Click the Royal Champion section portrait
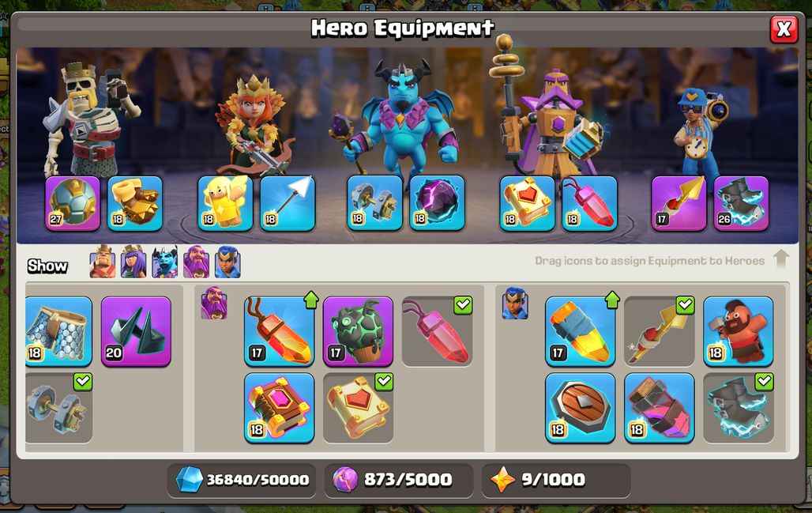 click(515, 304)
